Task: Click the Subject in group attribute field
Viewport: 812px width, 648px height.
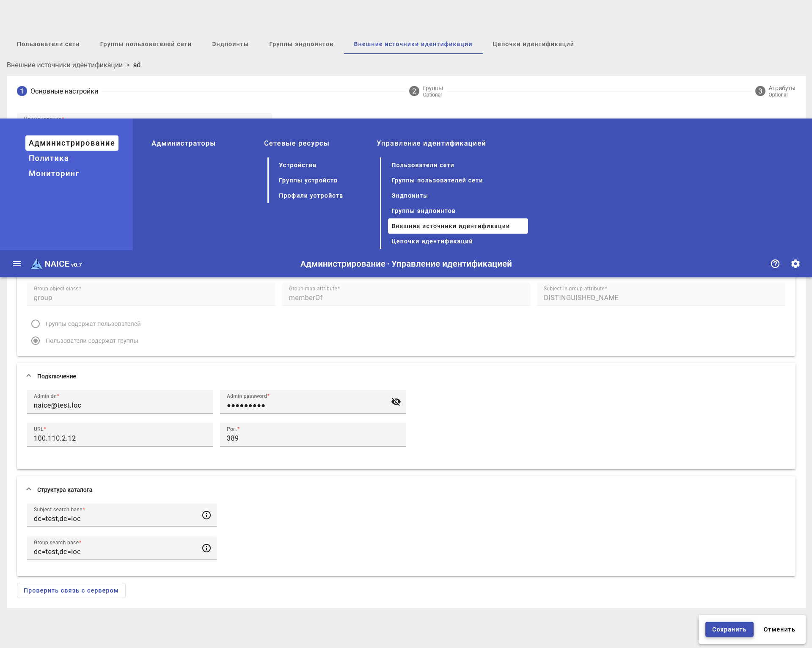Action: [x=661, y=294]
